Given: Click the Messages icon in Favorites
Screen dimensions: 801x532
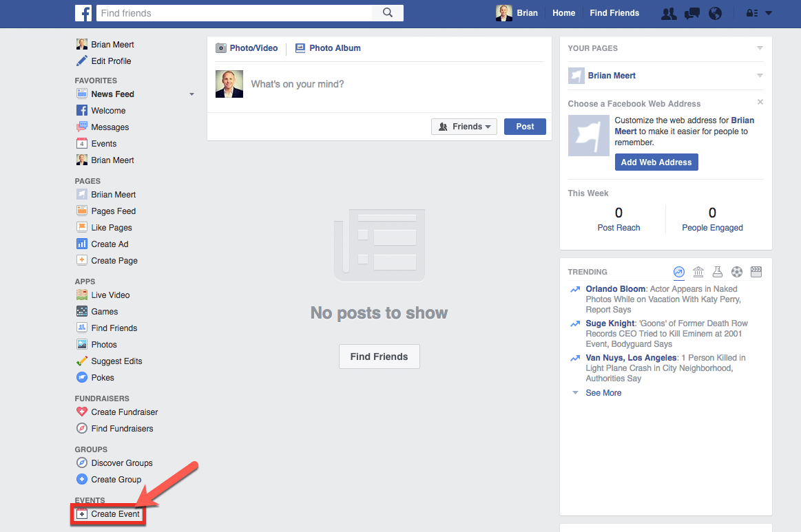Looking at the screenshot, I should (82, 127).
